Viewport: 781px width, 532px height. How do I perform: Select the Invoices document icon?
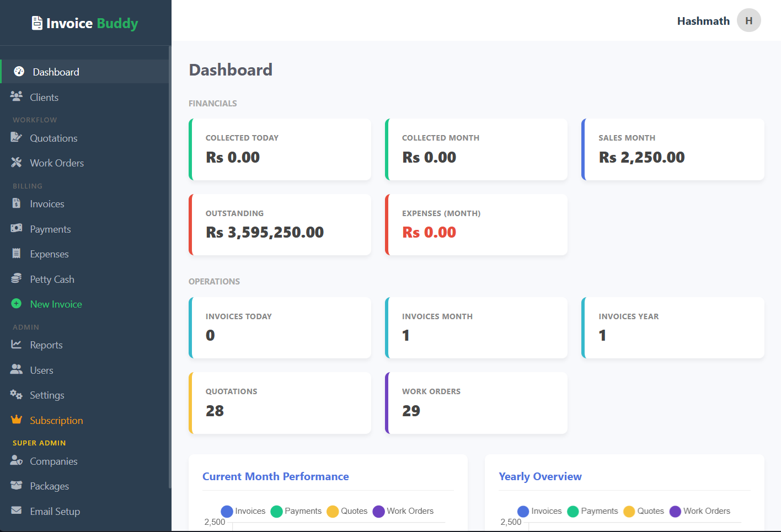[x=17, y=203]
